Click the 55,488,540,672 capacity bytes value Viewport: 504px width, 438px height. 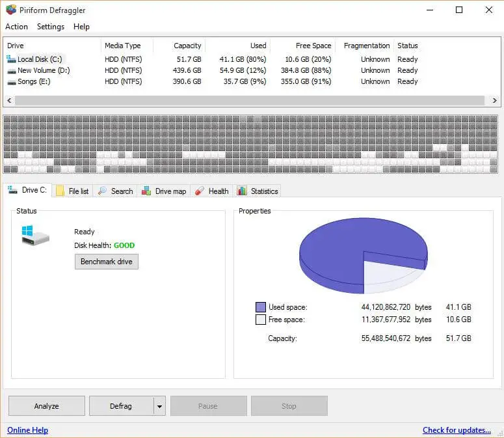pos(386,338)
